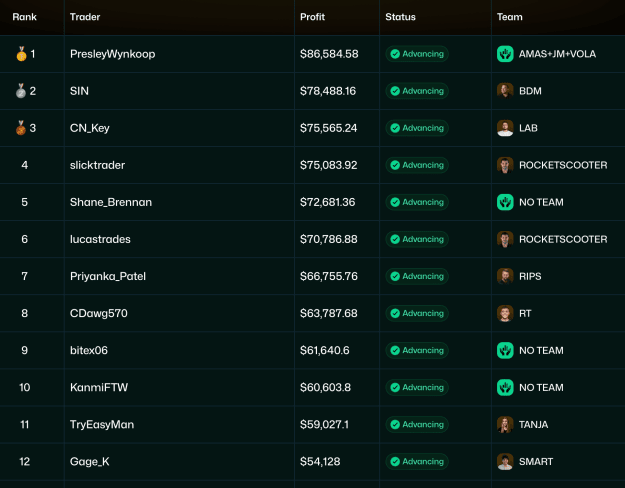
Task: Click profit value $75,083.92
Action: point(329,165)
